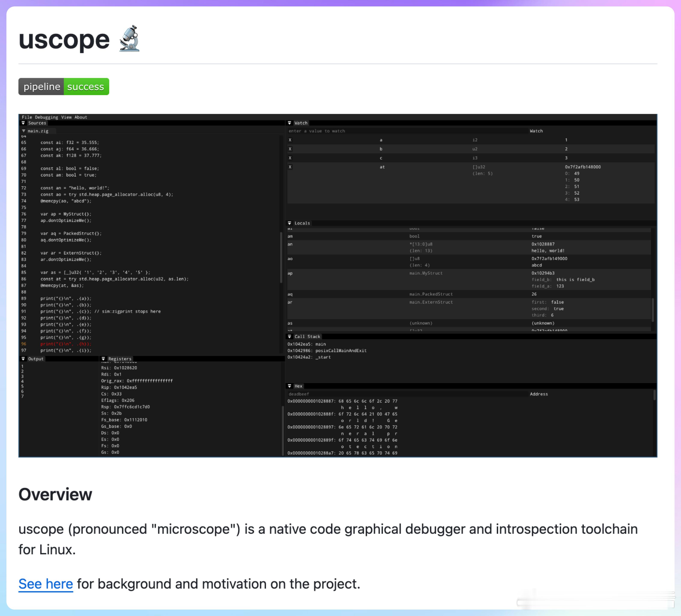Click watch value '0x7f2afb148000' for at
The image size is (681, 616).
[583, 167]
